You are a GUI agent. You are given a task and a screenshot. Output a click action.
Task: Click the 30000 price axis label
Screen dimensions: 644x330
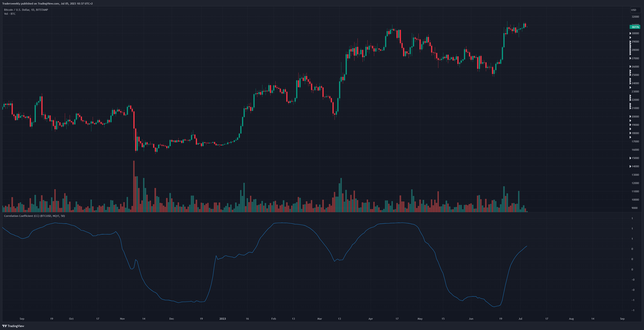pyautogui.click(x=635, y=33)
